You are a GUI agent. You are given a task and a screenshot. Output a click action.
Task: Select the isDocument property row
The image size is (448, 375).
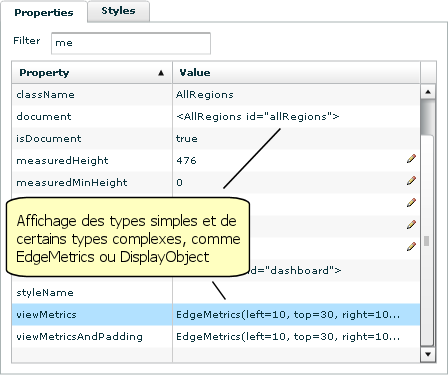[x=216, y=139]
